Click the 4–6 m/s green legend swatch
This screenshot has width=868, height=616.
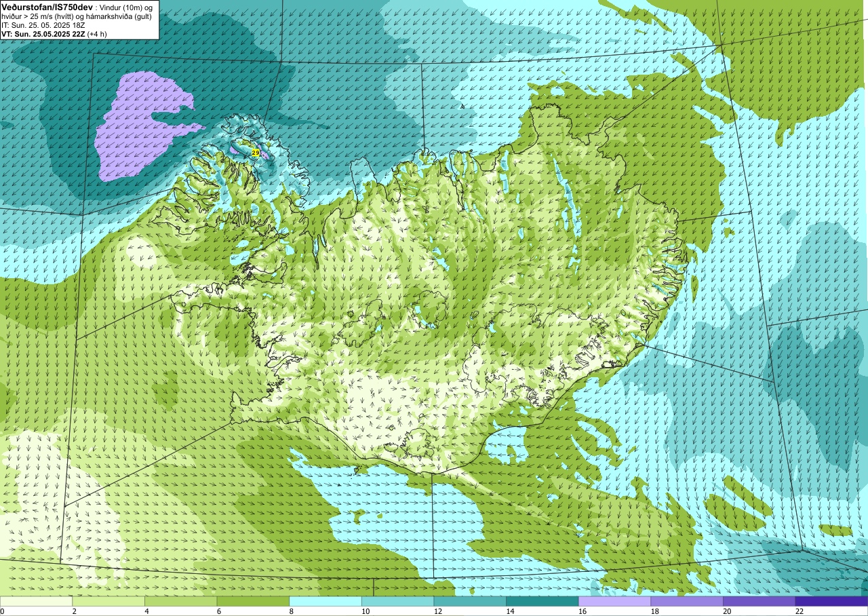(181, 601)
